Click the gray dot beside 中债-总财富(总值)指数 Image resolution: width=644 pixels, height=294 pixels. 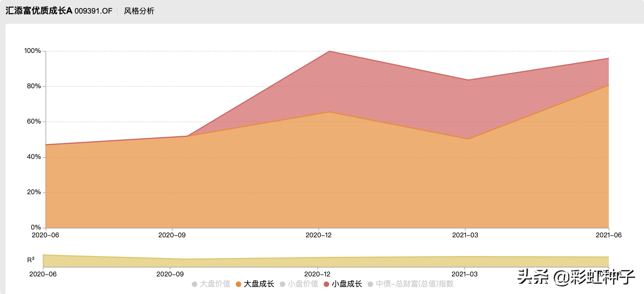(x=370, y=284)
